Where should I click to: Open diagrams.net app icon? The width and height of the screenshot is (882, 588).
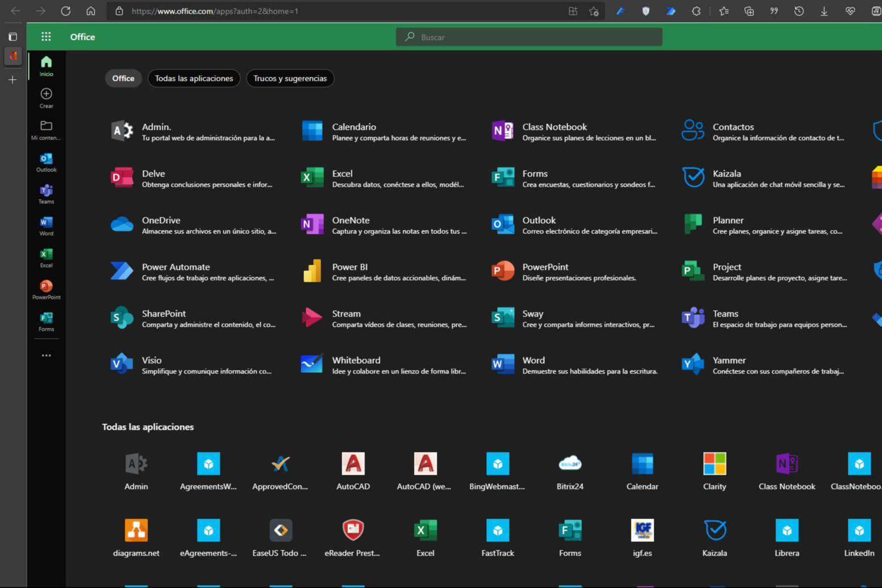click(136, 537)
